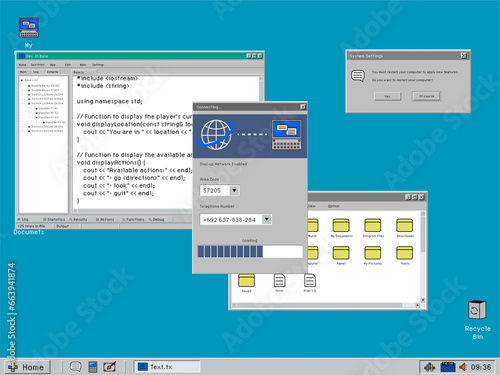Launch the paint pencil icon in taskbar
This screenshot has width=500, height=375.
click(110, 367)
